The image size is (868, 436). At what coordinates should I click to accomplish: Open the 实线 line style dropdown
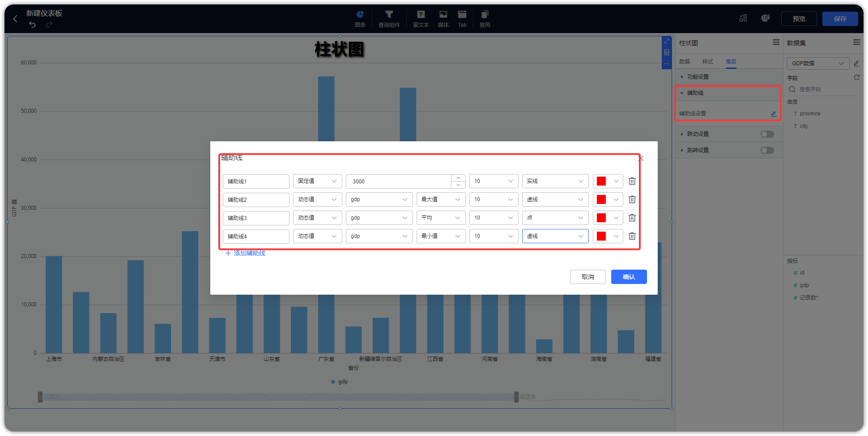tap(555, 181)
